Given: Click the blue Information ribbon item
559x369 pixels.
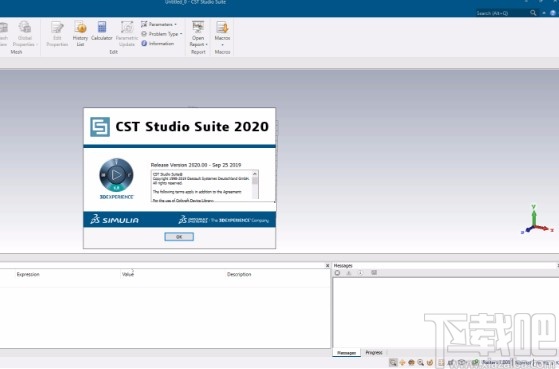Looking at the screenshot, I should point(158,43).
